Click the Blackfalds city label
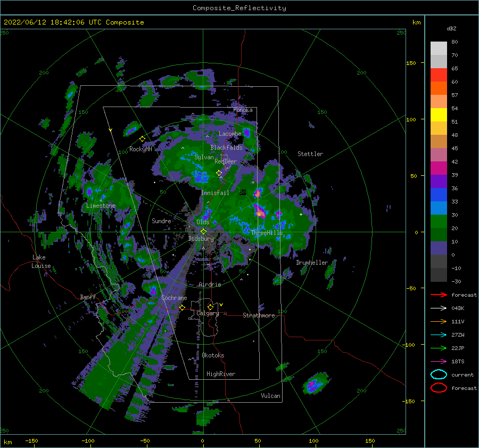The image size is (479, 448). [x=226, y=148]
